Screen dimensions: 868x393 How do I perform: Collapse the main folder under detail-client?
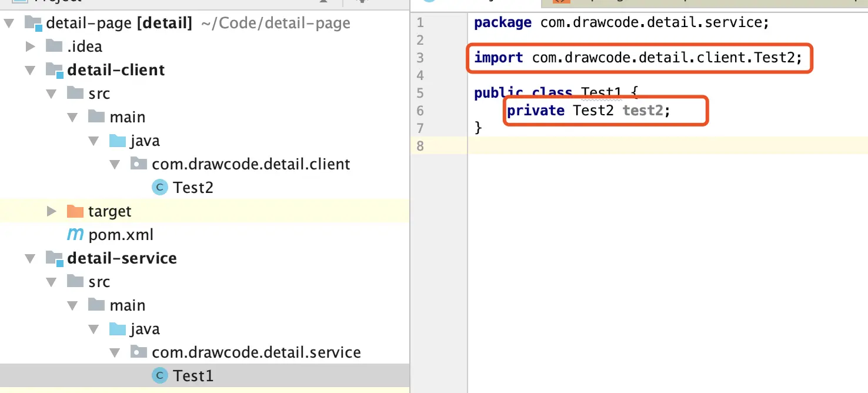73,118
